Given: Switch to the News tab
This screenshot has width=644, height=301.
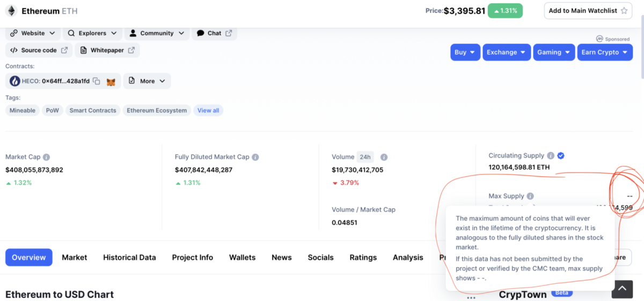Looking at the screenshot, I should click(x=282, y=257).
